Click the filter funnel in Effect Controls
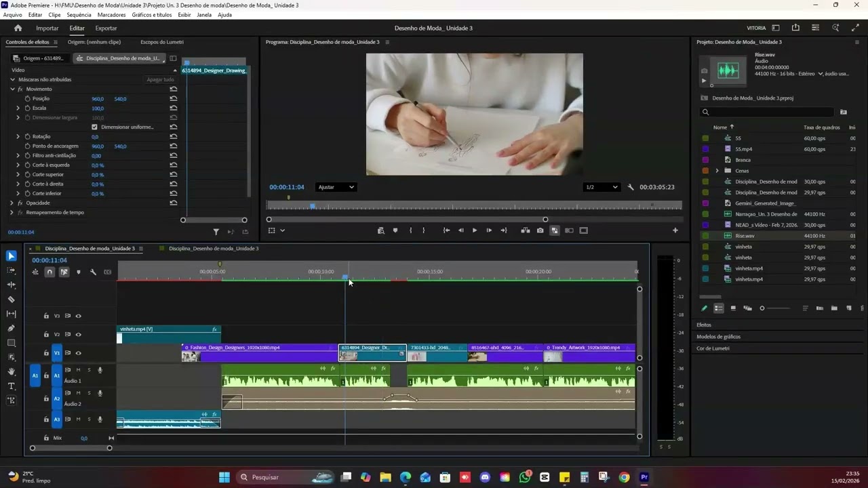868x488 pixels. pos(216,232)
